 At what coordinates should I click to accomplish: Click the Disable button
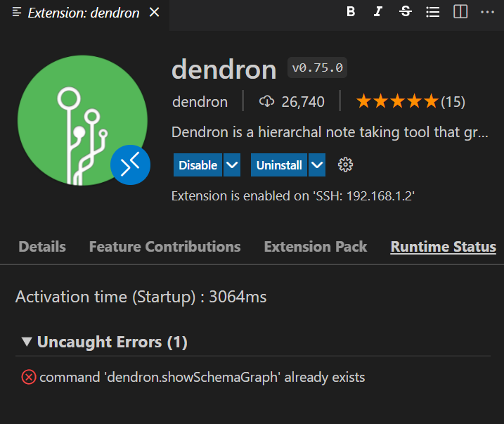click(198, 165)
